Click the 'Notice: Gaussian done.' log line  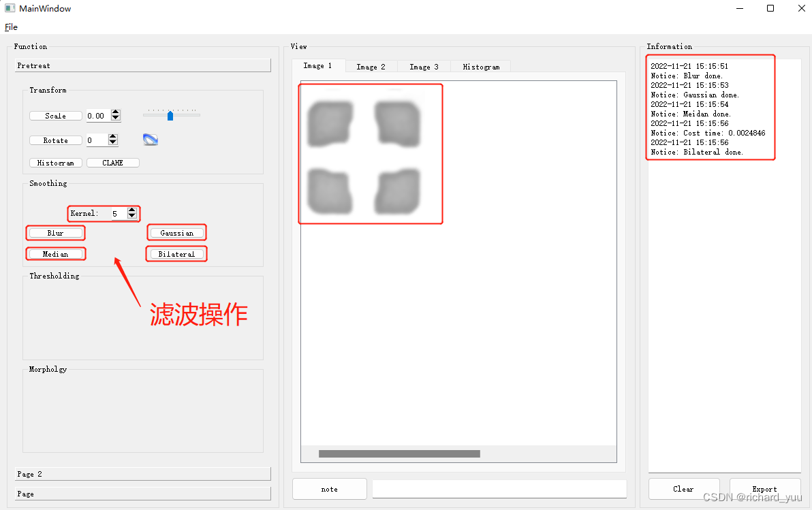click(695, 95)
